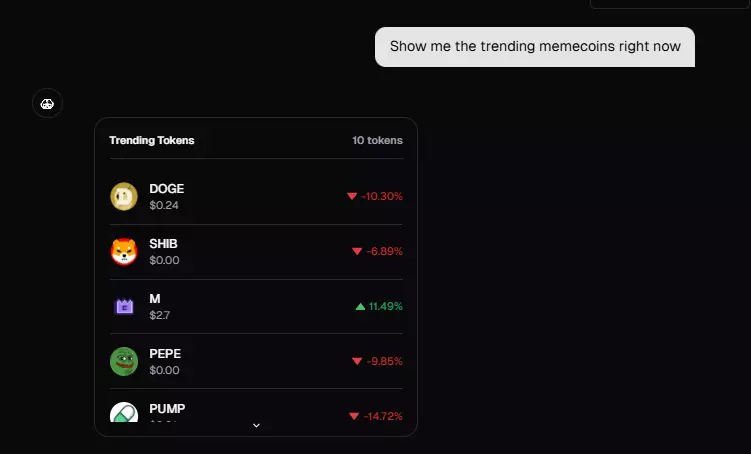Click the purple M token icon
Viewport: 751px width, 454px height.
click(x=123, y=307)
